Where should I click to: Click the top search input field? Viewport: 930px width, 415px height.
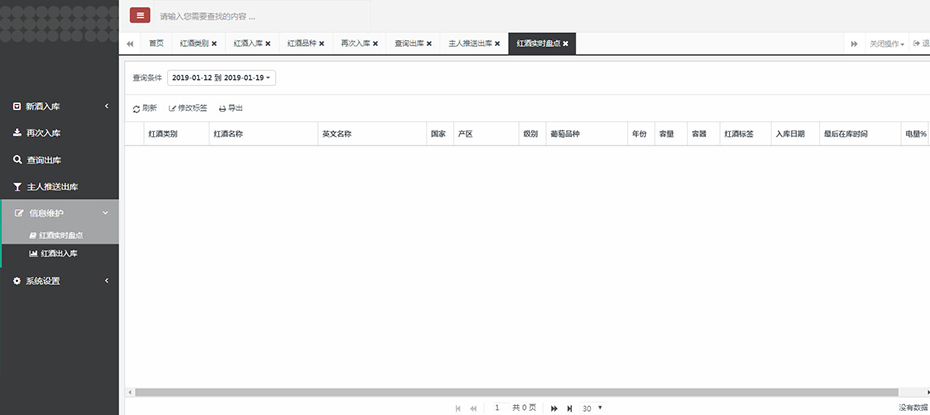pyautogui.click(x=260, y=17)
